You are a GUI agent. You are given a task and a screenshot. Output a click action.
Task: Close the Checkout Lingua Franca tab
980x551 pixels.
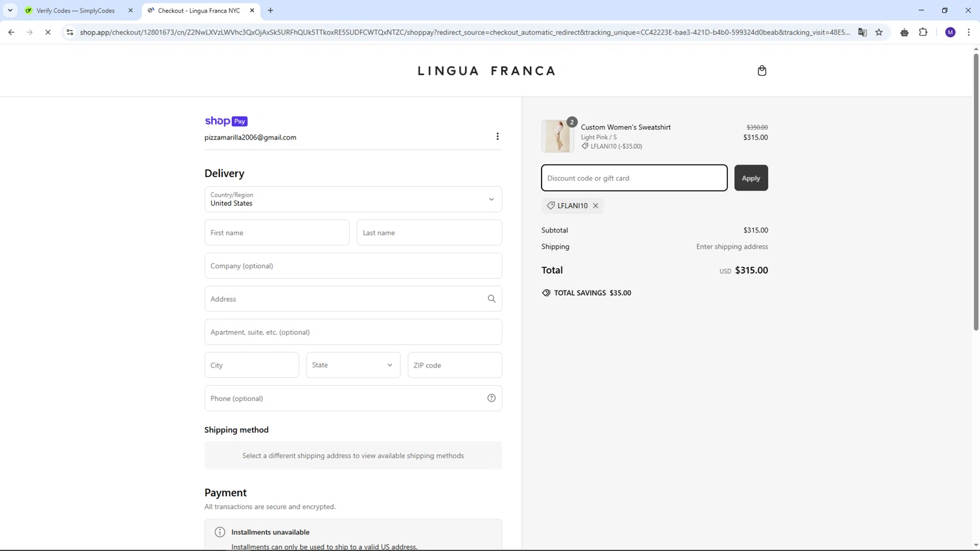252,10
